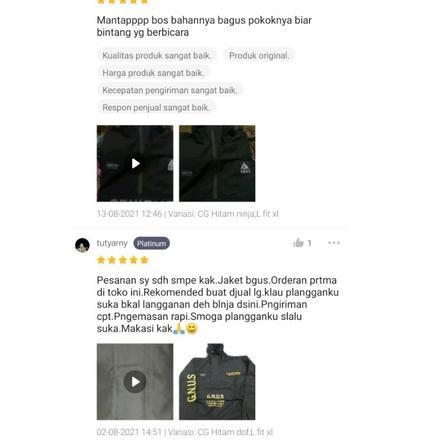Click the 'CG Hitam ninja,L fit xl' variation text
The image size is (440, 440).
(238, 214)
